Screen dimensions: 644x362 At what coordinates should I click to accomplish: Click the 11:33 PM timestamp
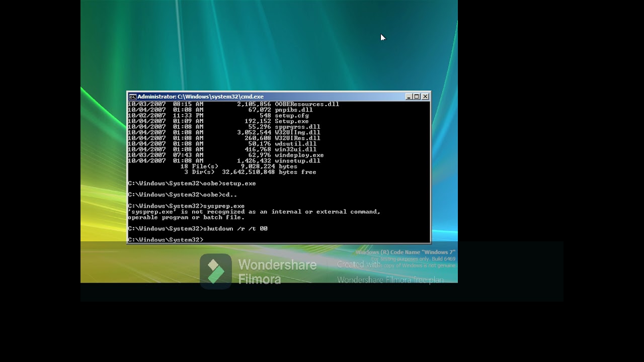188,116
